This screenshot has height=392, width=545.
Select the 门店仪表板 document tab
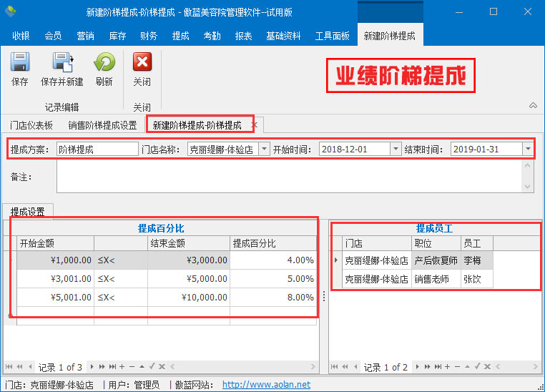pos(31,125)
